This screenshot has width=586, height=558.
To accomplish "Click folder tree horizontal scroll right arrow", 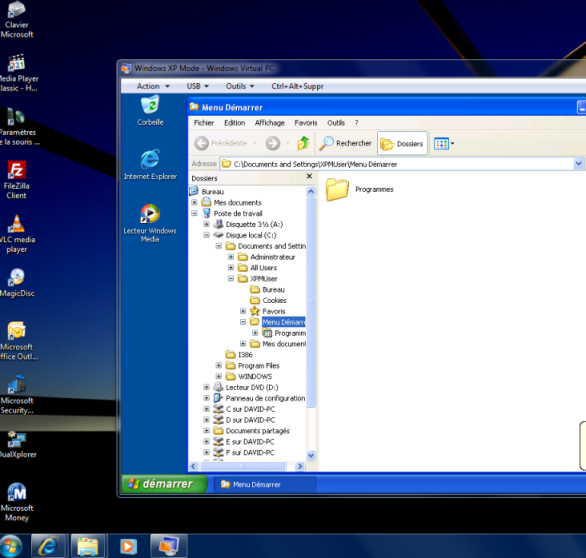I will 300,466.
